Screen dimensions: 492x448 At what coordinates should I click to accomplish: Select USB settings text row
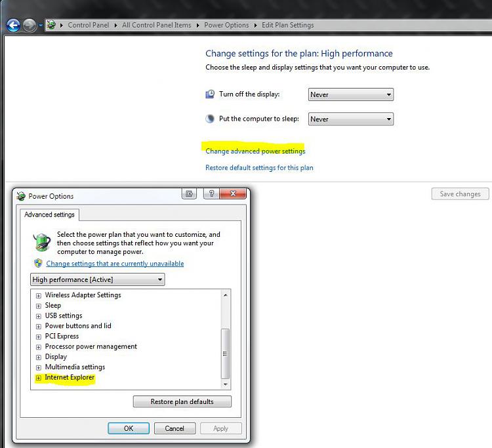point(64,316)
